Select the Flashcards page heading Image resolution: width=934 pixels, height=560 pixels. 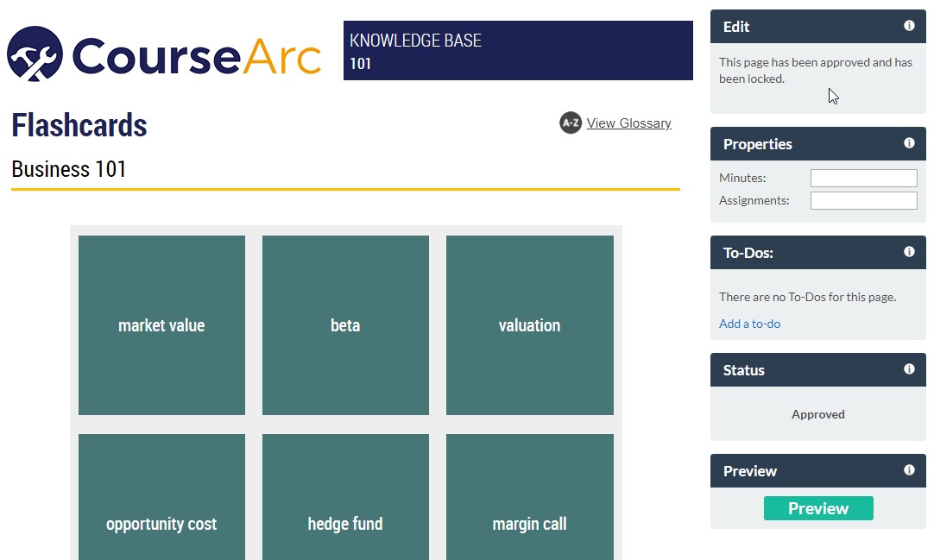79,125
